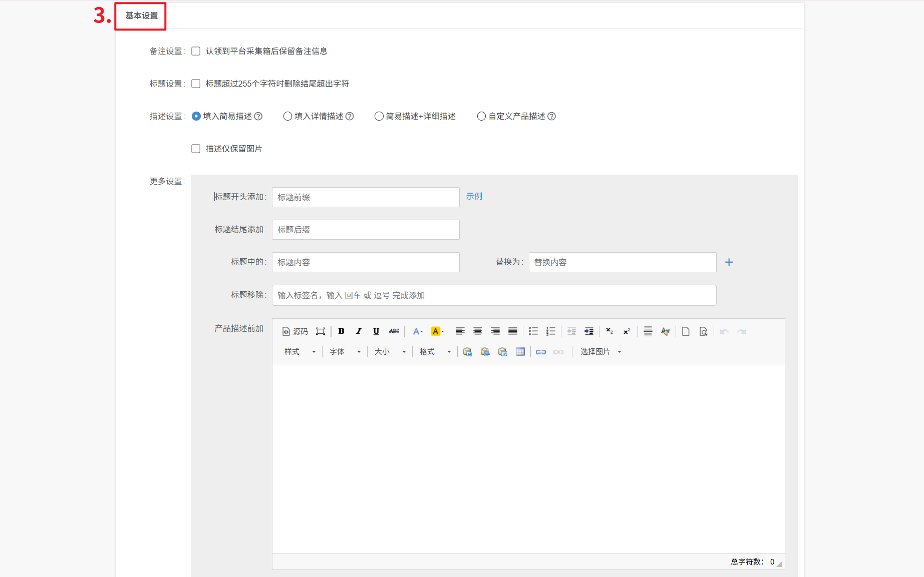Insert a table into the description
Viewport: 924px width, 577px height.
pos(520,352)
